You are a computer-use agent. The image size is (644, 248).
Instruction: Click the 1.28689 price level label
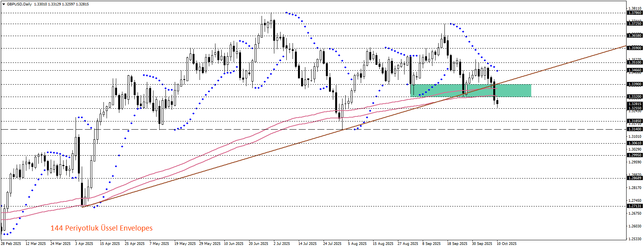635,178
